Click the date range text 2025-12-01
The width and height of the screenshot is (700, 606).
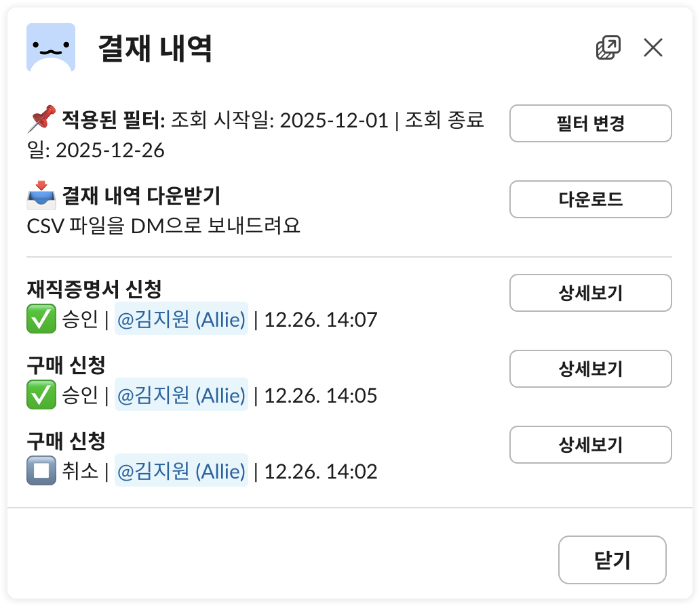point(337,116)
